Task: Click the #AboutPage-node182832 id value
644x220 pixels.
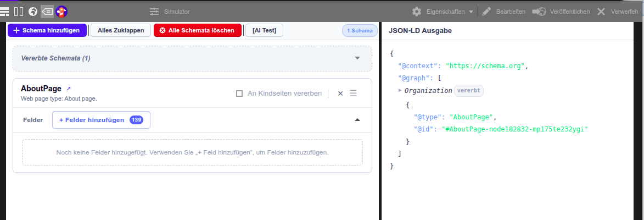Action: [515, 129]
